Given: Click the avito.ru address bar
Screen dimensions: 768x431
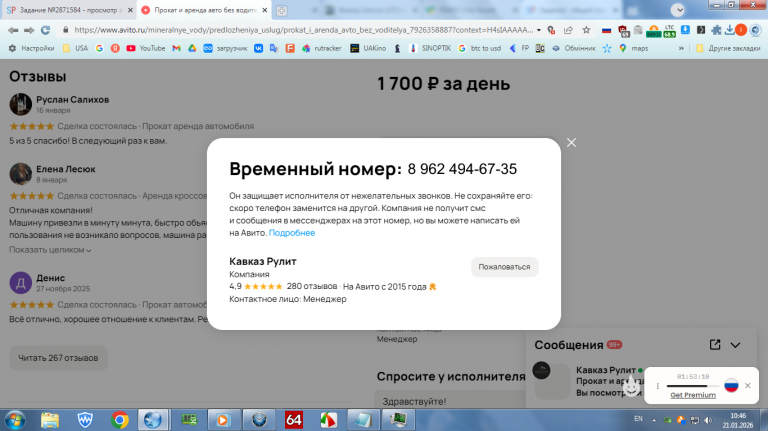Looking at the screenshot, I should [304, 30].
